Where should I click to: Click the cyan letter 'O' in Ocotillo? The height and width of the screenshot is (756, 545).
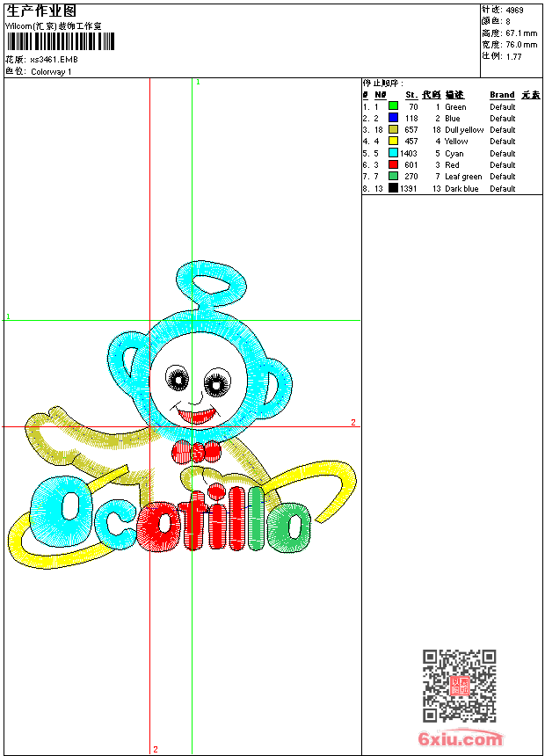click(x=62, y=511)
